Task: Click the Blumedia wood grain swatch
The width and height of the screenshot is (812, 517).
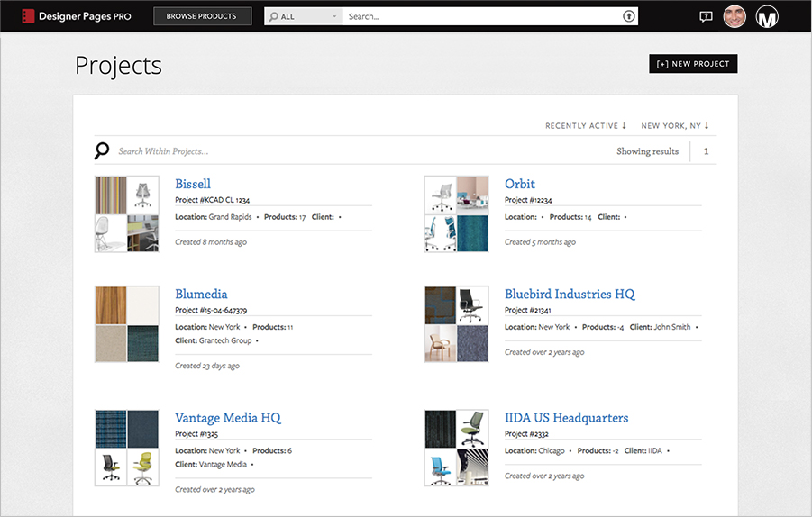Action: 111,305
